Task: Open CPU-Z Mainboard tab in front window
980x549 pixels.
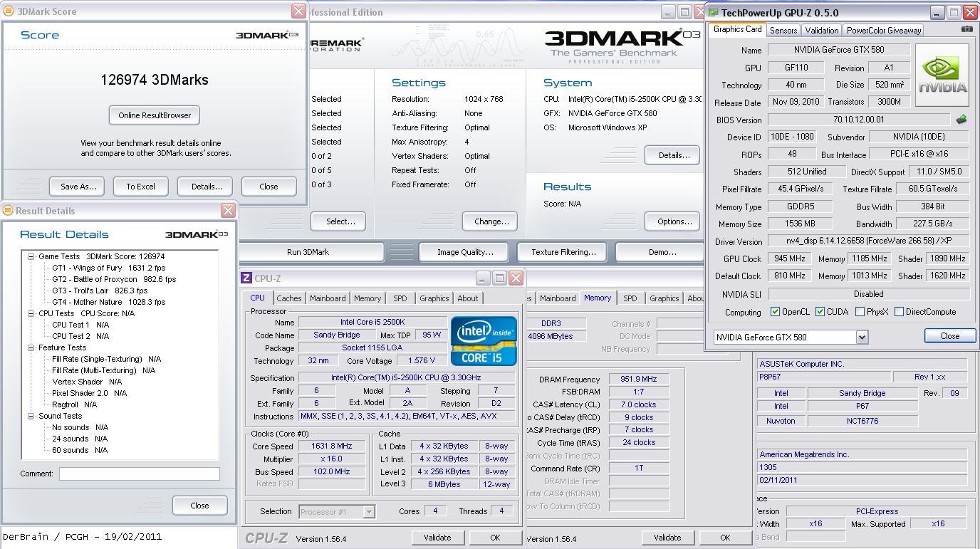Action: click(x=328, y=298)
